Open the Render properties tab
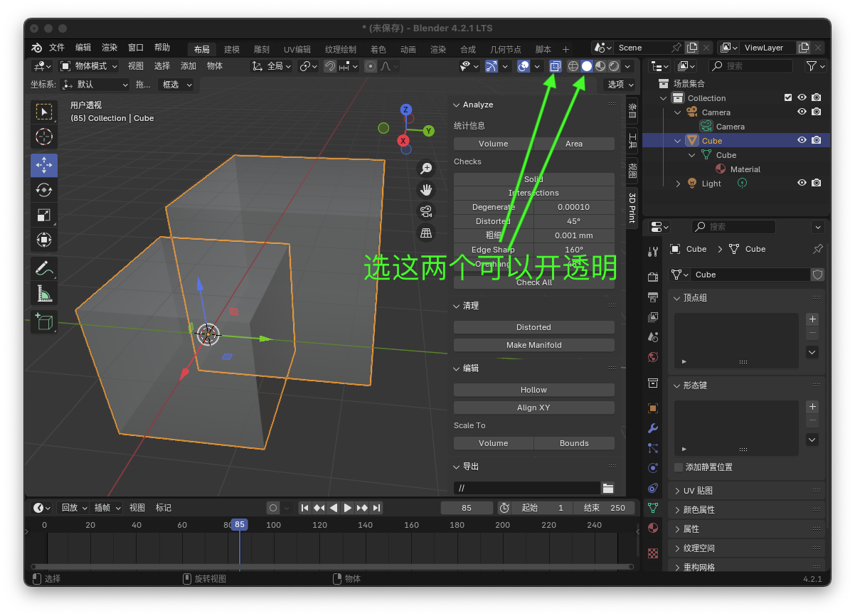855x616 pixels. click(x=653, y=277)
